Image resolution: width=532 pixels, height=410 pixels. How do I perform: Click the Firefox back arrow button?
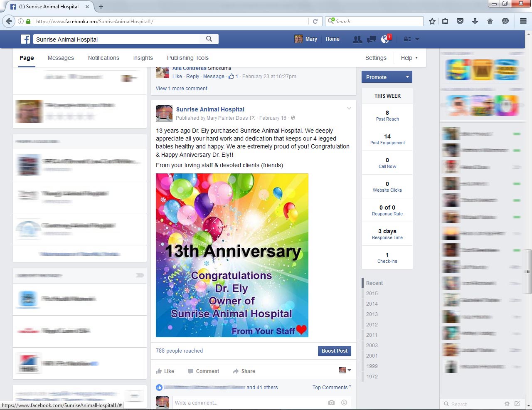[9, 21]
